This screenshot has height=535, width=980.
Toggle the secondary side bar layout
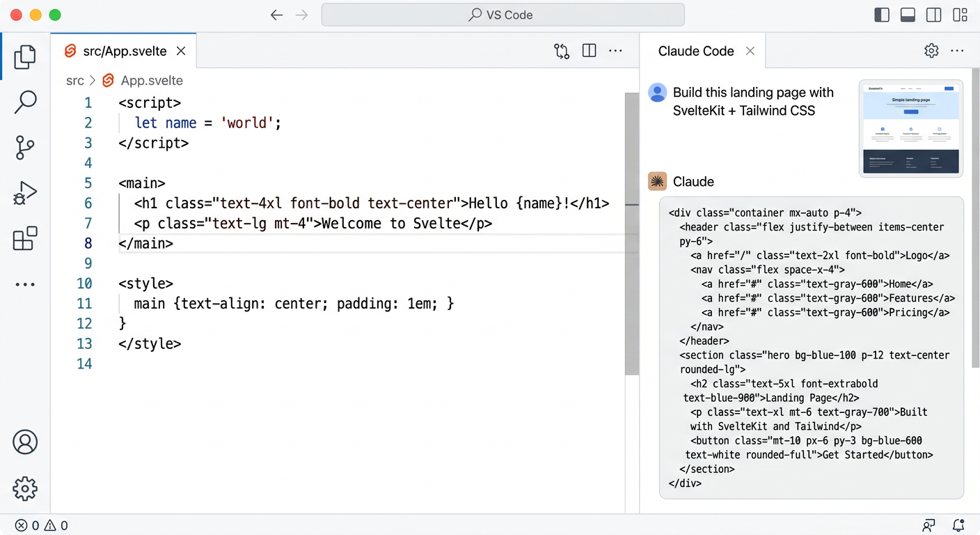pos(934,15)
